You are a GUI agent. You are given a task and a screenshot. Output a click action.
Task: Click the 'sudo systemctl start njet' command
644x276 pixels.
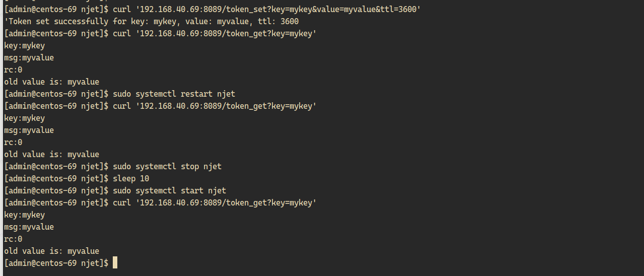169,190
